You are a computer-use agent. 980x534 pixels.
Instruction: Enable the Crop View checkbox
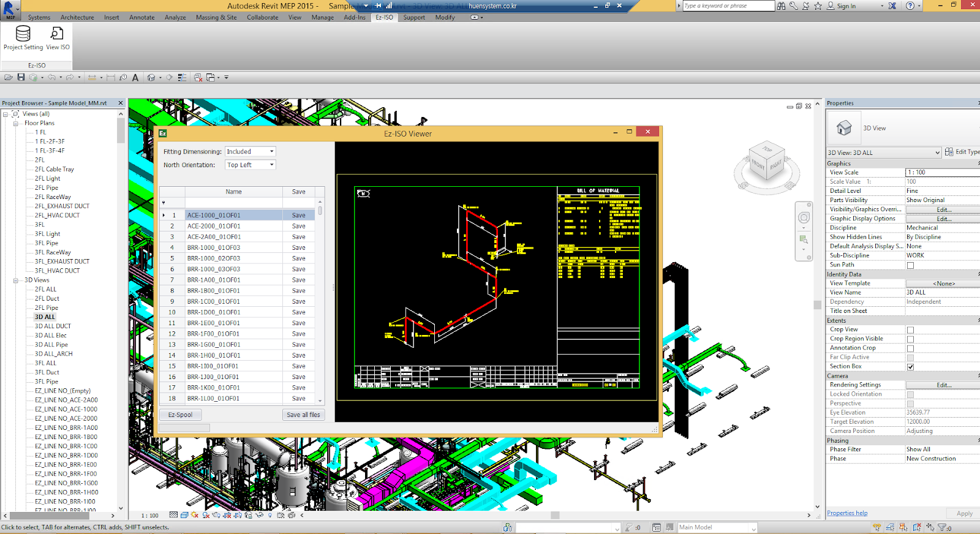910,330
